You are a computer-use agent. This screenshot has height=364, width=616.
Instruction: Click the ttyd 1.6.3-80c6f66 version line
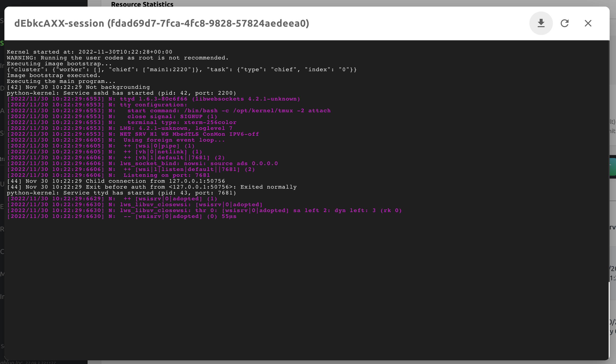[x=153, y=99]
